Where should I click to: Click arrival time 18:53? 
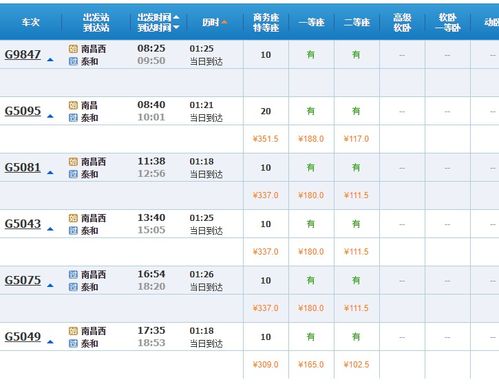(151, 343)
